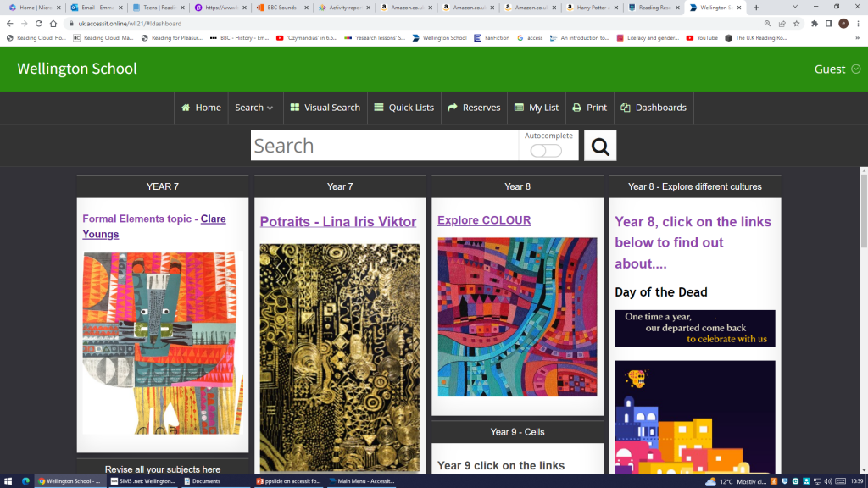Screen dimensions: 868x488
Task: Click the browser profile avatar
Action: [x=843, y=23]
